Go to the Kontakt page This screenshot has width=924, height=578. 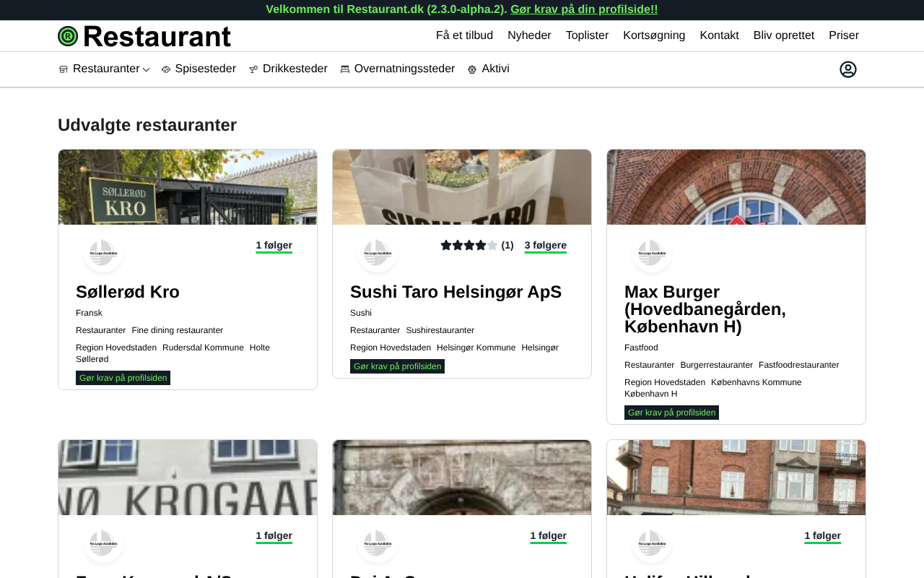(x=719, y=35)
